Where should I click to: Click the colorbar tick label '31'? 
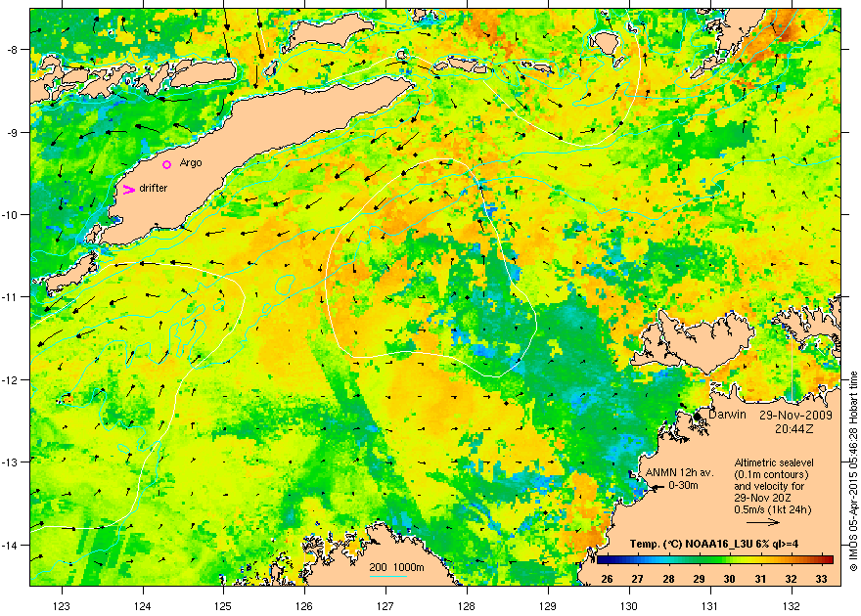click(x=760, y=579)
